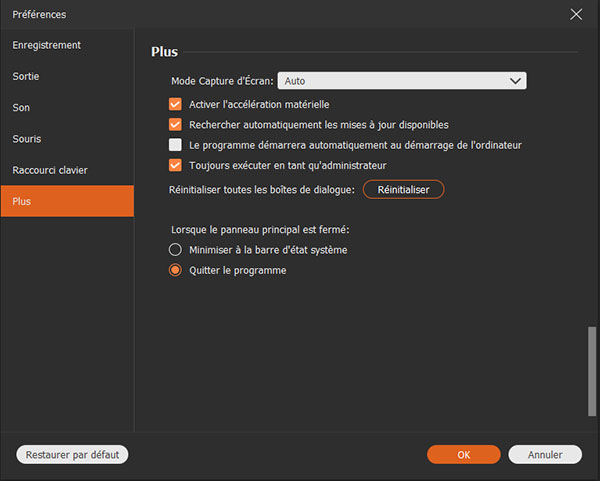Confirm settings with the OK button
600x481 pixels.
(463, 454)
